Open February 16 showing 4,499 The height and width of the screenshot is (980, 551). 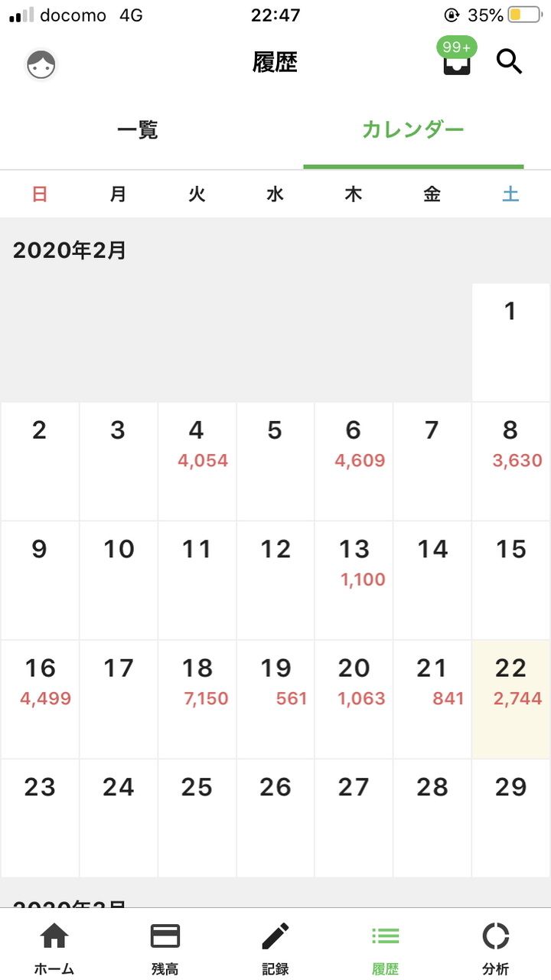40,698
